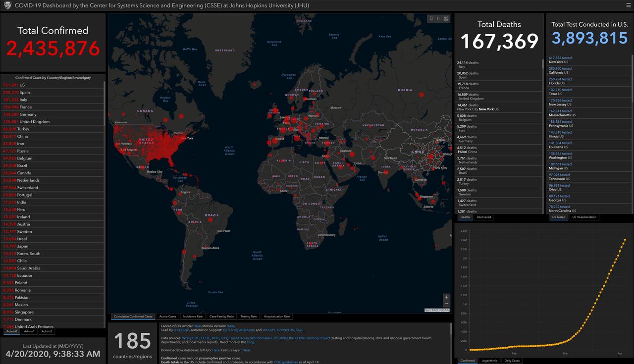Switch to US Hospitalization tab
Image resolution: width=634 pixels, height=364 pixels.
(x=584, y=217)
